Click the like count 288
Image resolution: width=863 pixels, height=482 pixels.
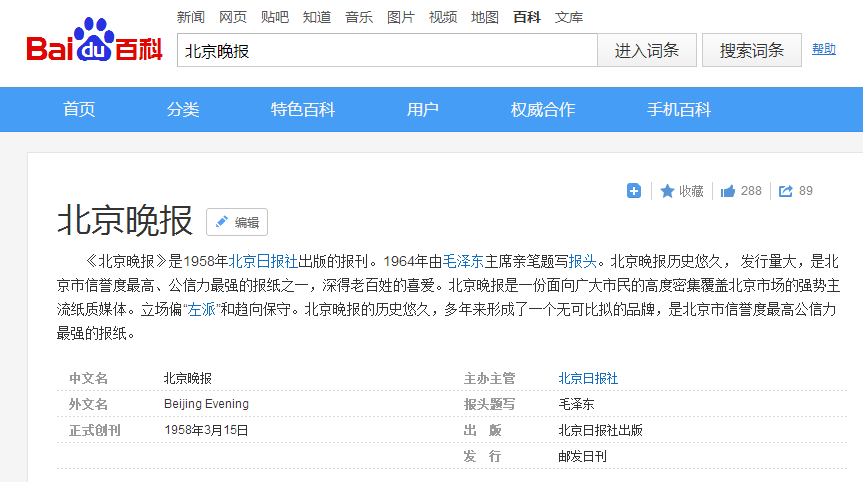point(751,191)
